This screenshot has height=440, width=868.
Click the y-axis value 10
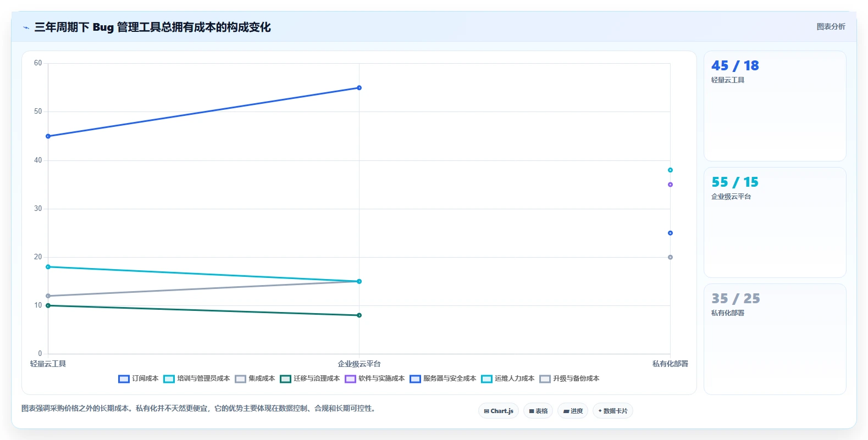38,305
